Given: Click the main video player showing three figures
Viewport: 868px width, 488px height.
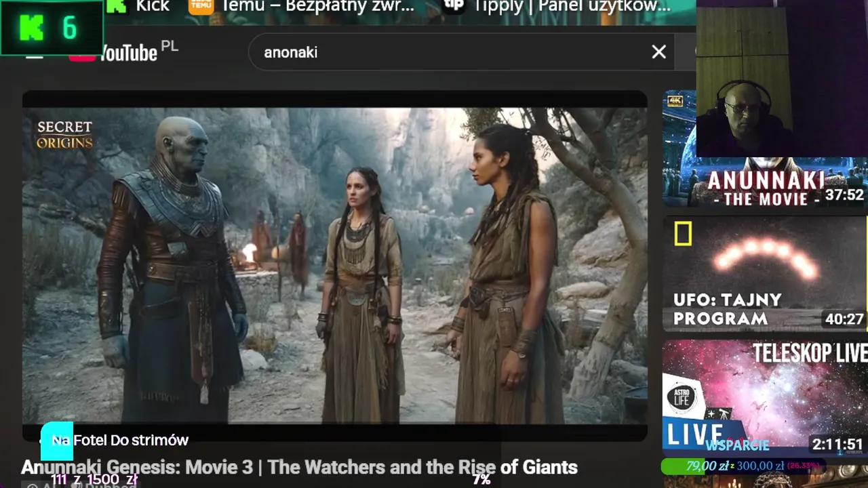Looking at the screenshot, I should [x=335, y=266].
